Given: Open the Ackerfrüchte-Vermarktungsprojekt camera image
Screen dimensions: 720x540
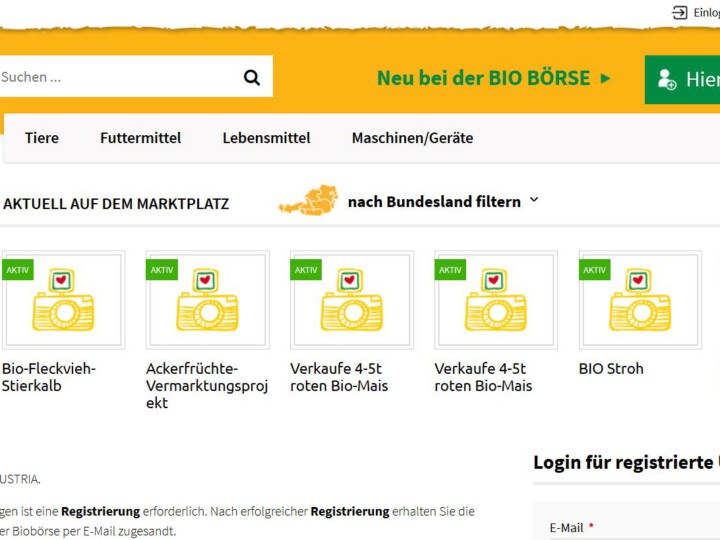Looking at the screenshot, I should [207, 300].
